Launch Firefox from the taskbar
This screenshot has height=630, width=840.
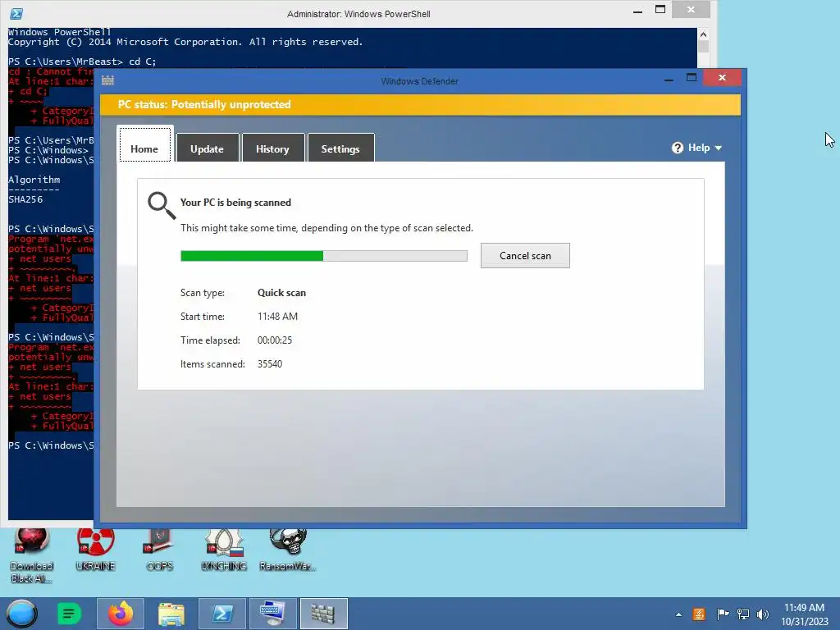(121, 614)
